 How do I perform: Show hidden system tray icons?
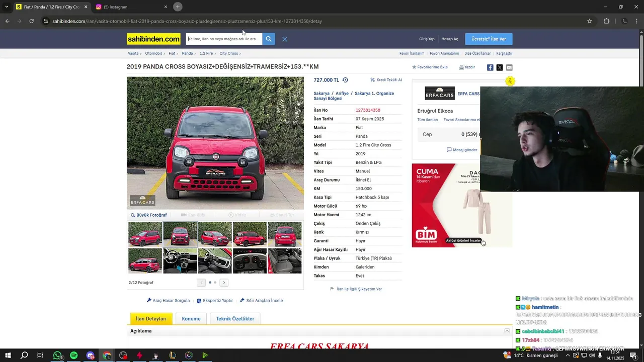click(568, 355)
